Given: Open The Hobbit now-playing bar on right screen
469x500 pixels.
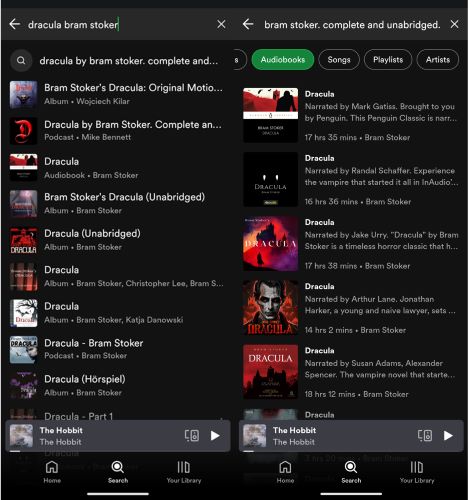Looking at the screenshot, I should [x=351, y=436].
